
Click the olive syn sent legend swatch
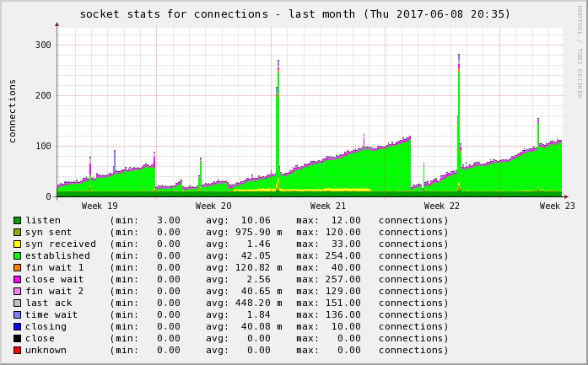pos(17,232)
